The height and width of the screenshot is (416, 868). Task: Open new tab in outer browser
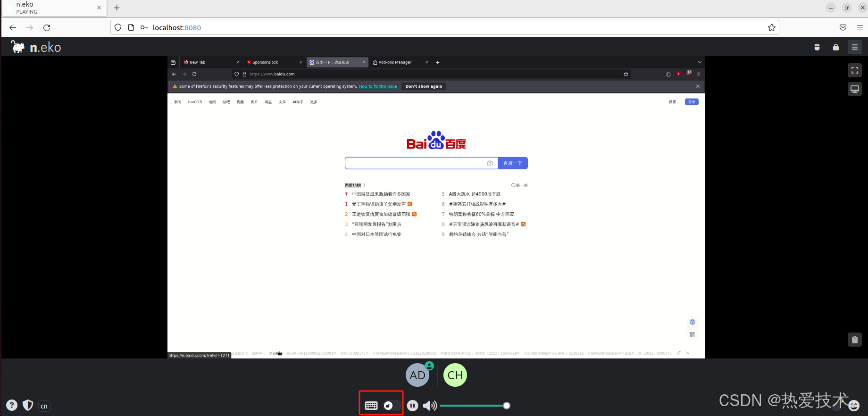click(117, 8)
